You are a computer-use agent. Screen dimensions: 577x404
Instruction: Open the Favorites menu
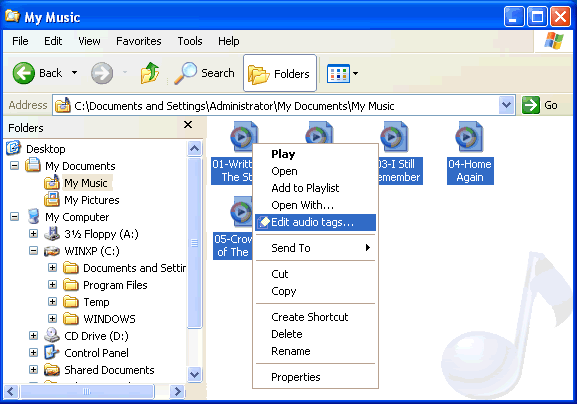click(139, 41)
